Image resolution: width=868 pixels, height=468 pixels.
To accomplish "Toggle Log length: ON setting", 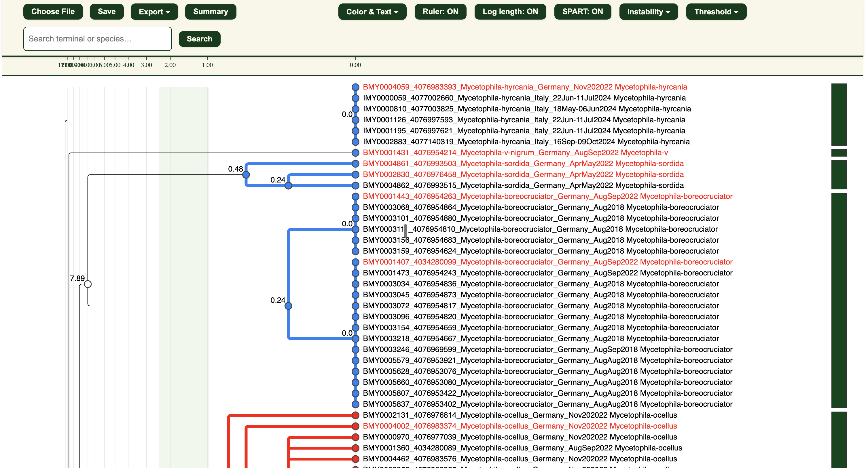I will tap(510, 12).
